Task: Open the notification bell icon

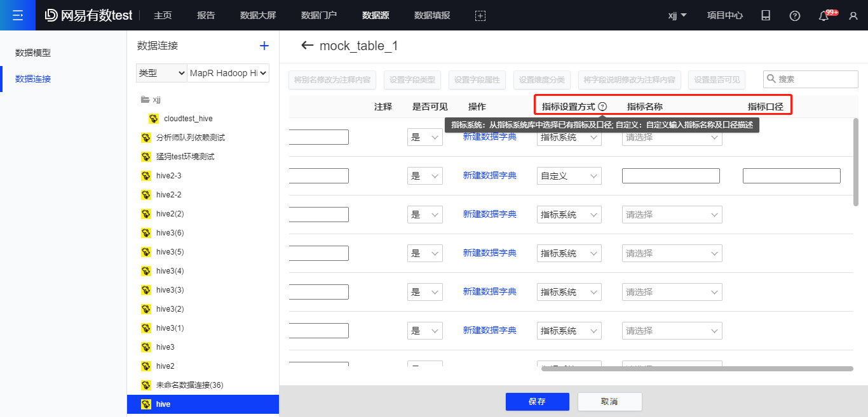Action: pos(824,16)
